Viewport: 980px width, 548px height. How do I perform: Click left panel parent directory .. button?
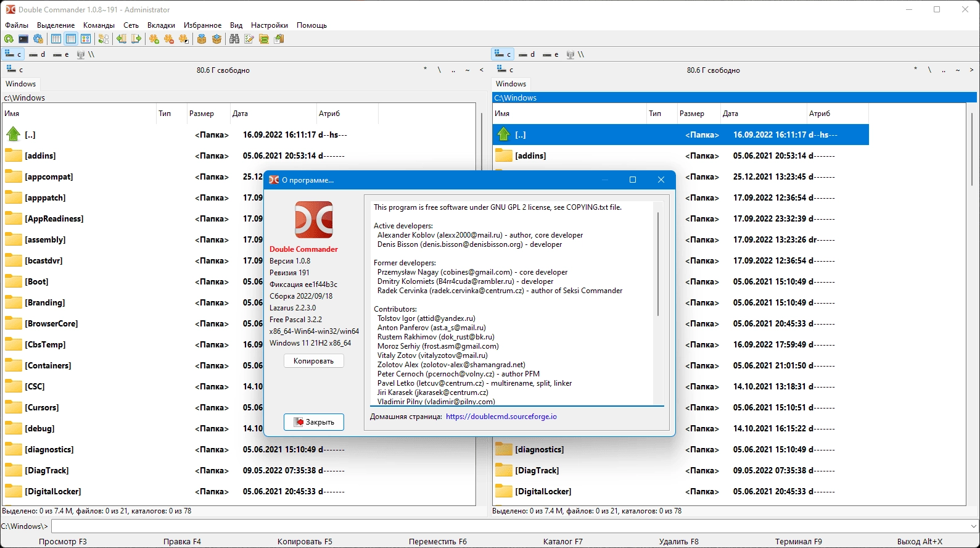pos(453,70)
